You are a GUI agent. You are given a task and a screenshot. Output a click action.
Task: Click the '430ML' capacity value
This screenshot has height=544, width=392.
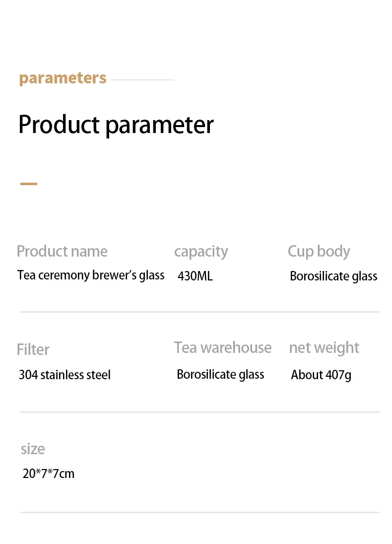tap(196, 276)
